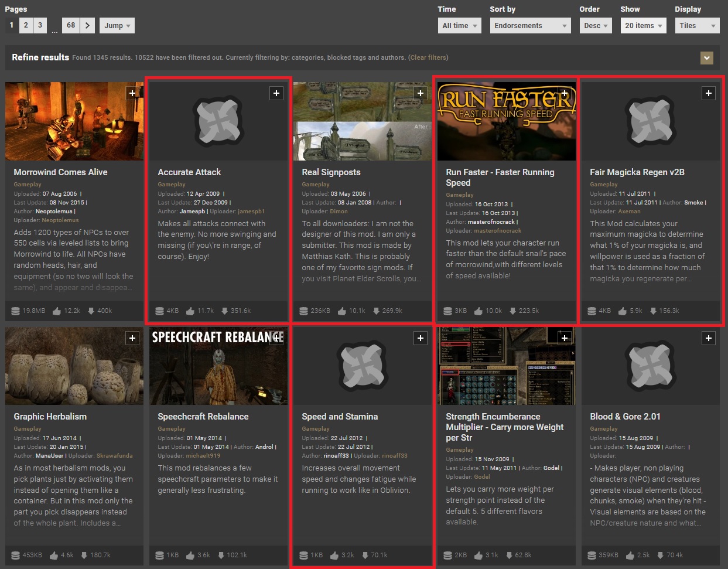
Task: Click the plus icon on Speed and Stamina tile
Action: point(421,338)
